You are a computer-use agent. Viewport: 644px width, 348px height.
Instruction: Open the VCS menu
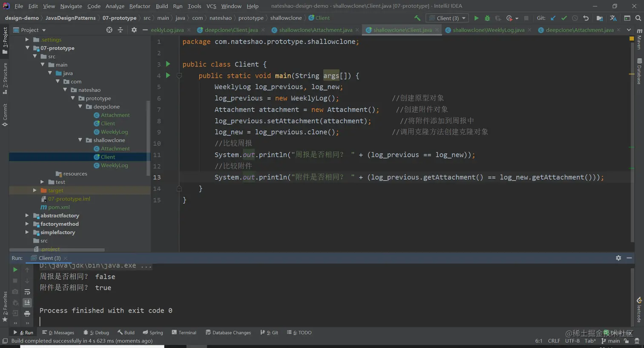211,6
